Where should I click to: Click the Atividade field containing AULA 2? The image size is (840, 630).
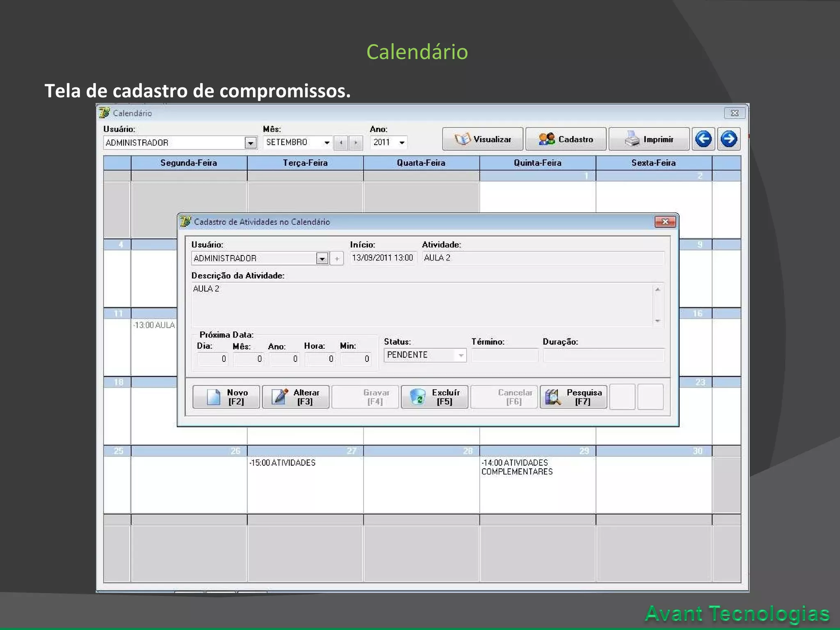click(543, 258)
